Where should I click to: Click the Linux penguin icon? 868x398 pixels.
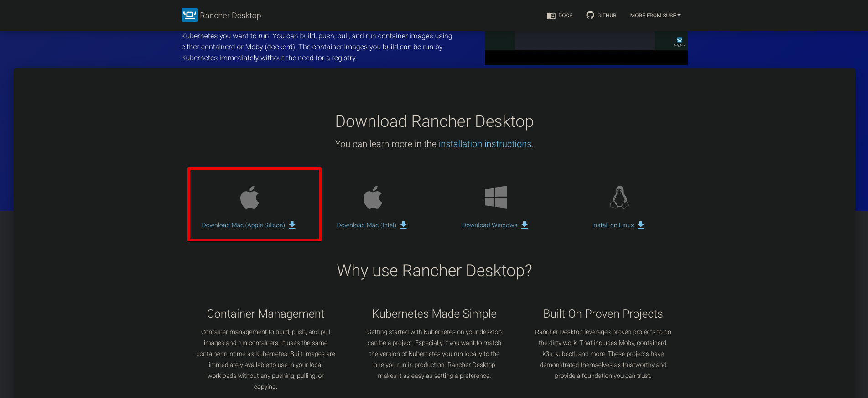619,197
